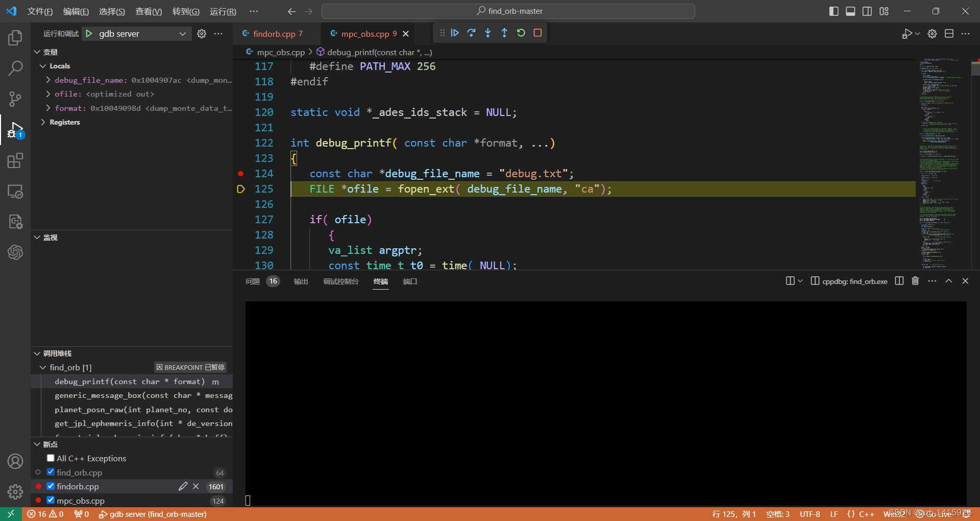Split the terminal panel
This screenshot has height=521, width=980.
pyautogui.click(x=899, y=281)
